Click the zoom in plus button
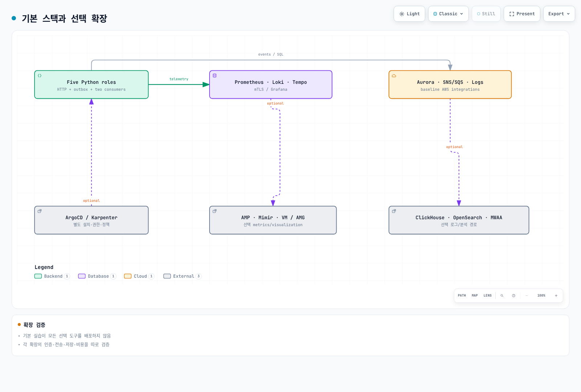 point(556,295)
